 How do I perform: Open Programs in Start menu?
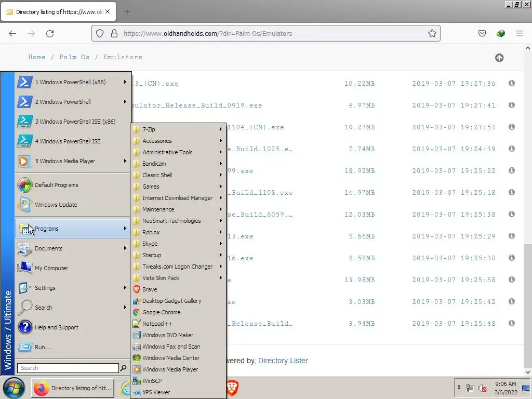pos(73,229)
